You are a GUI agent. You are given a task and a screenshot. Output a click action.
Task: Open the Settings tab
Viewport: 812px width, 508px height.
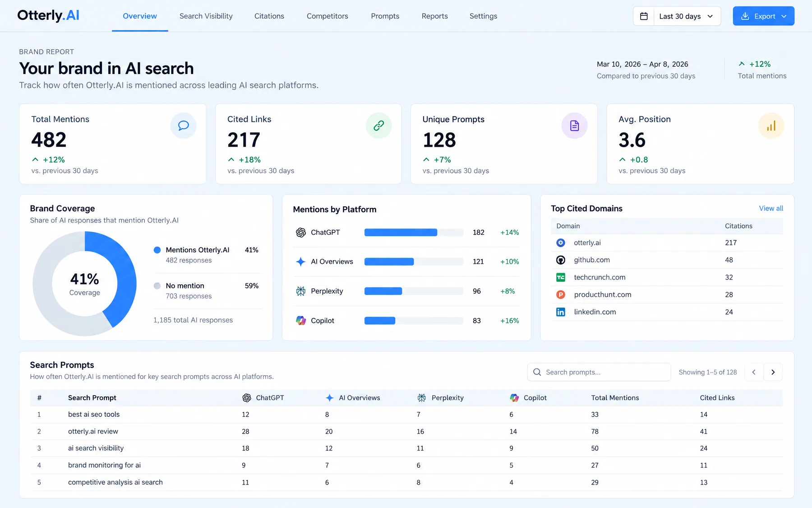point(484,16)
